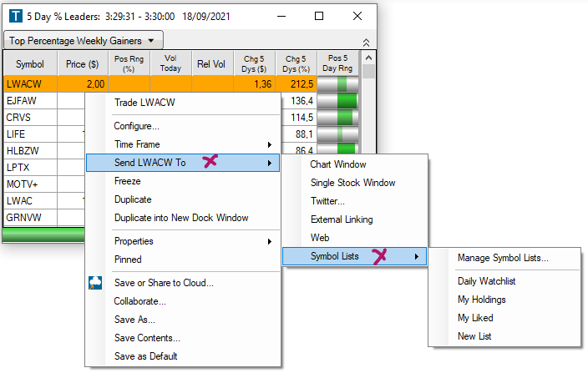This screenshot has width=588, height=373.
Task: Click the cloud icon beside Save or Share
Action: [x=95, y=284]
